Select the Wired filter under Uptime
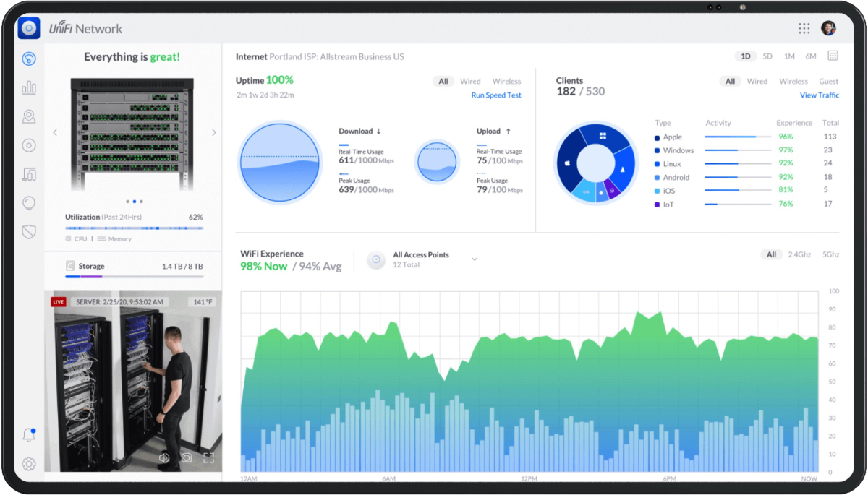This screenshot has width=868, height=495. pyautogui.click(x=470, y=82)
